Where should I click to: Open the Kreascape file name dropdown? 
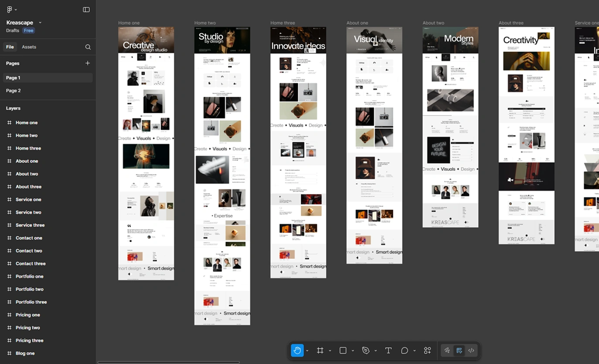40,23
